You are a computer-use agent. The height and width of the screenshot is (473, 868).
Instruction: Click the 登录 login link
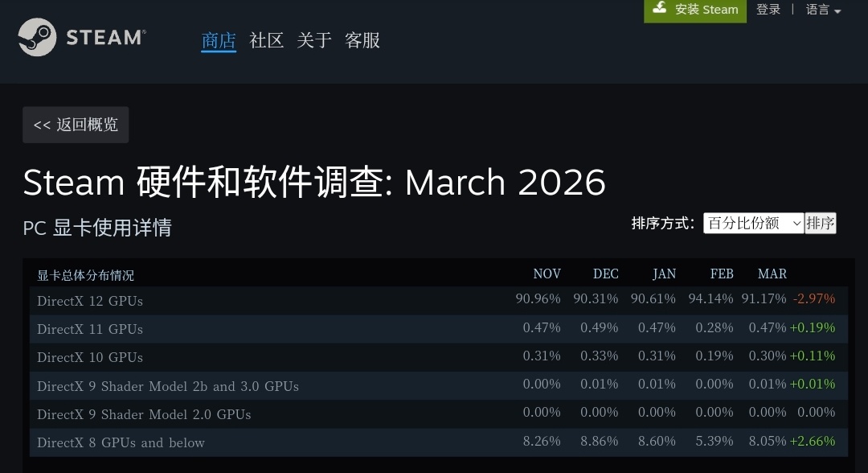pos(768,10)
